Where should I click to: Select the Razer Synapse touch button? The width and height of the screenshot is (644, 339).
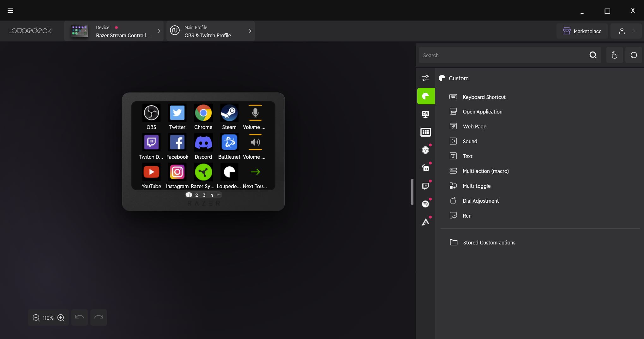point(203,172)
